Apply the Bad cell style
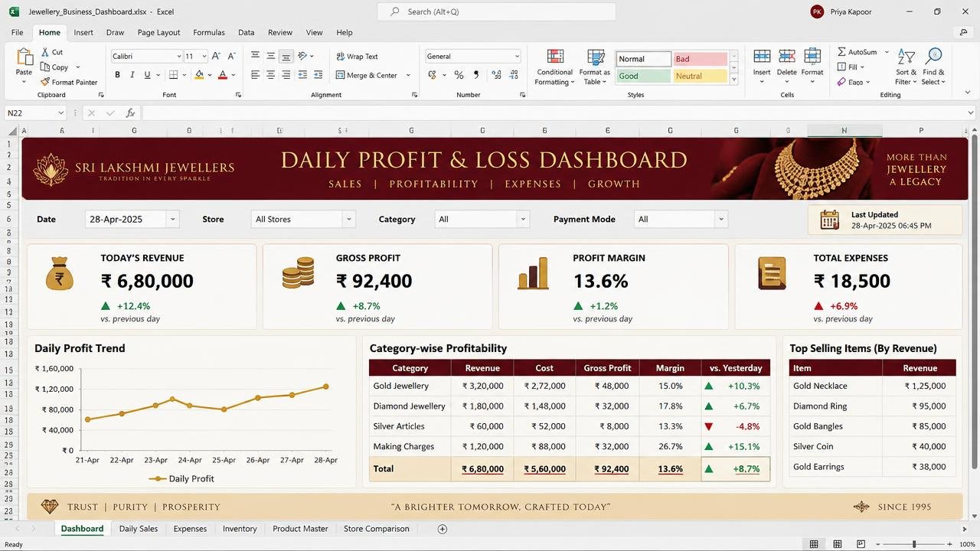The image size is (980, 551). coord(701,59)
